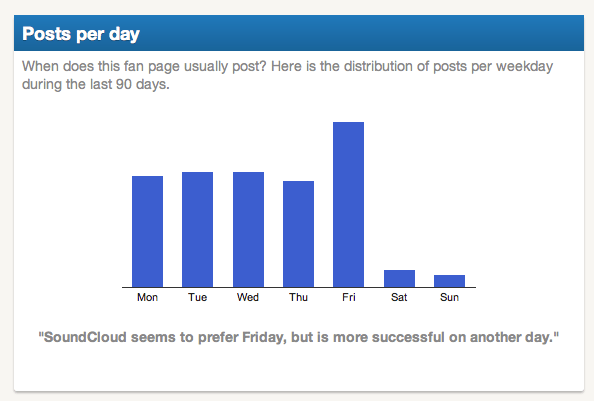The image size is (594, 401).
Task: Click the Sun axis label
Action: (x=449, y=297)
